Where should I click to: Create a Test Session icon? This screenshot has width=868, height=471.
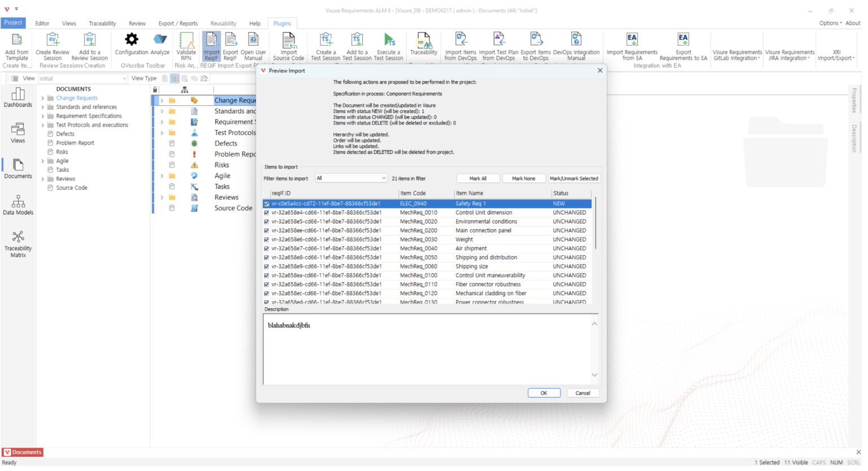(325, 47)
